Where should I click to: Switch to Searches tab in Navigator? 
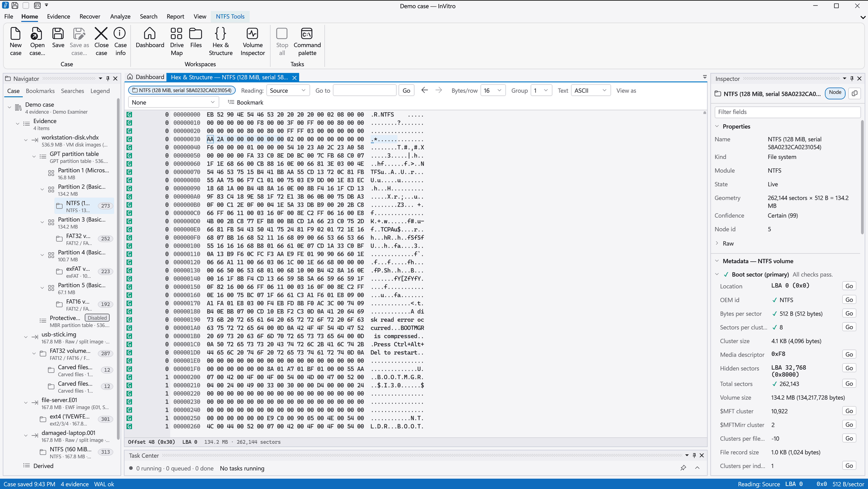point(72,91)
